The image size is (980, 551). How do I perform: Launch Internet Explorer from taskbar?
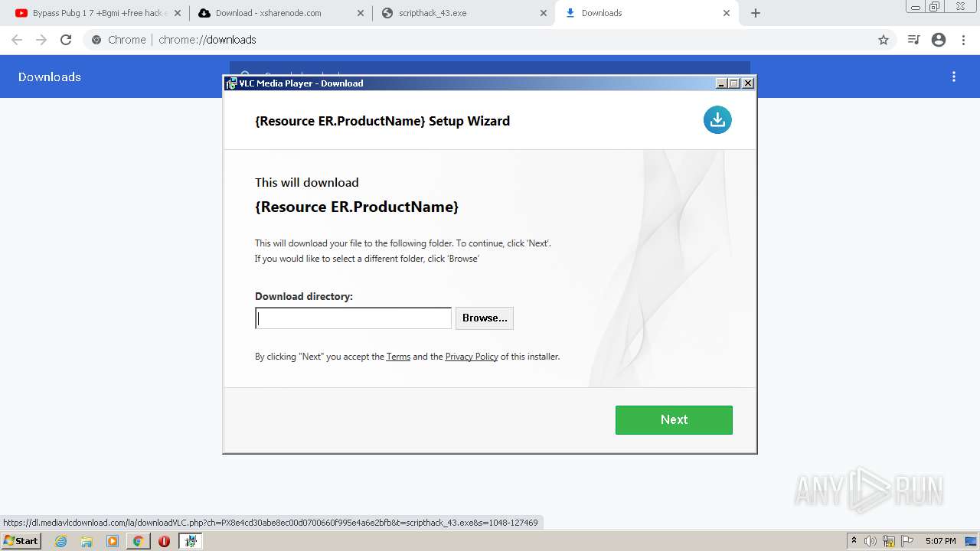tap(61, 541)
